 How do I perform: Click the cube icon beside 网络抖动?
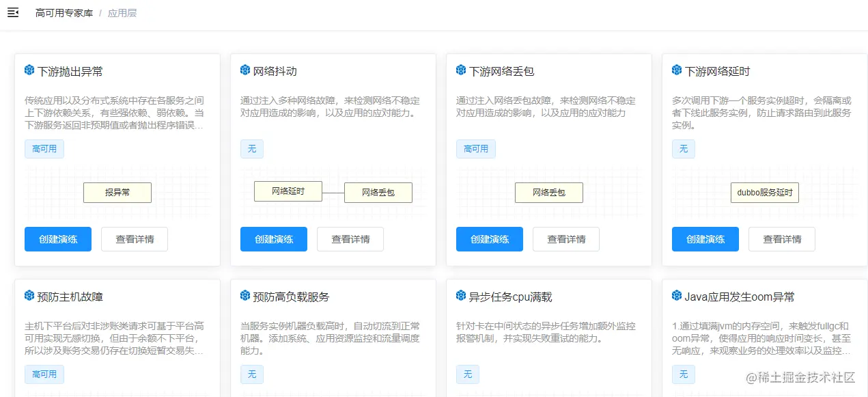tap(245, 70)
